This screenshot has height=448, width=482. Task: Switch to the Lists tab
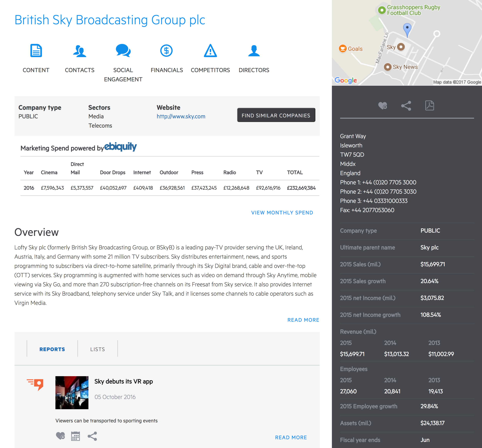click(x=98, y=349)
